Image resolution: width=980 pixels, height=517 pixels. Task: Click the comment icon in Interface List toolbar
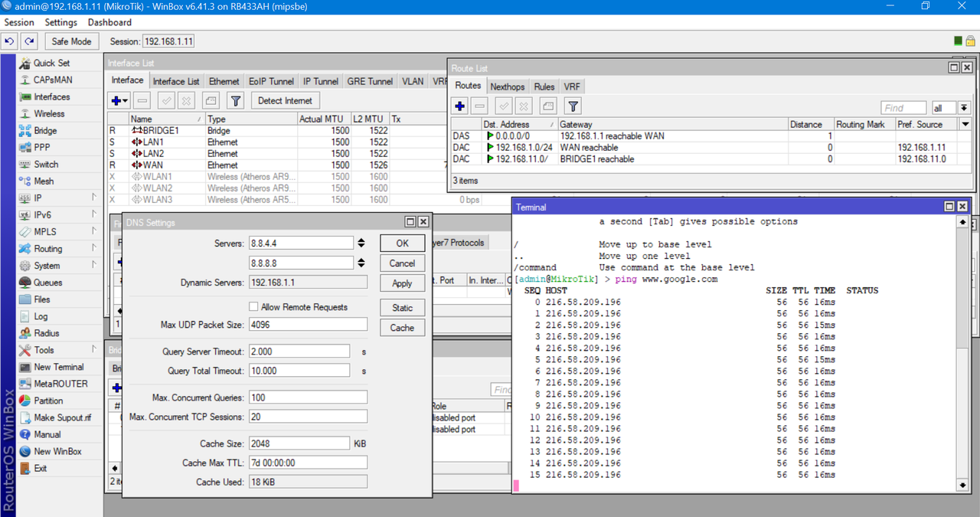pos(211,100)
